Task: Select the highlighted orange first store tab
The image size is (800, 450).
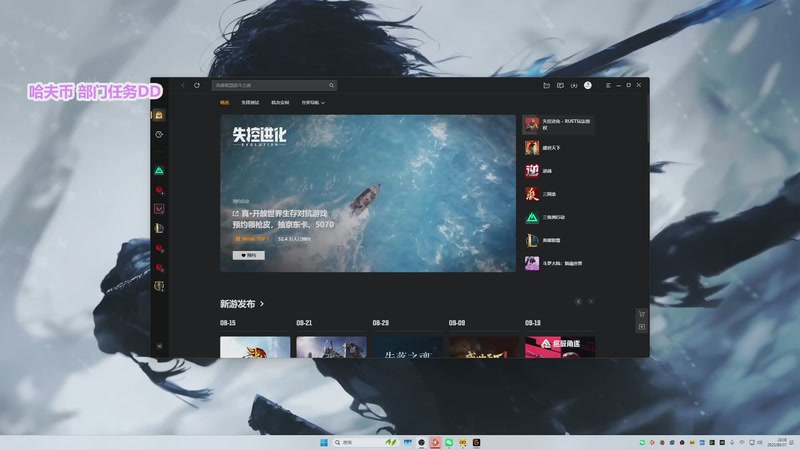Action: coord(224,103)
